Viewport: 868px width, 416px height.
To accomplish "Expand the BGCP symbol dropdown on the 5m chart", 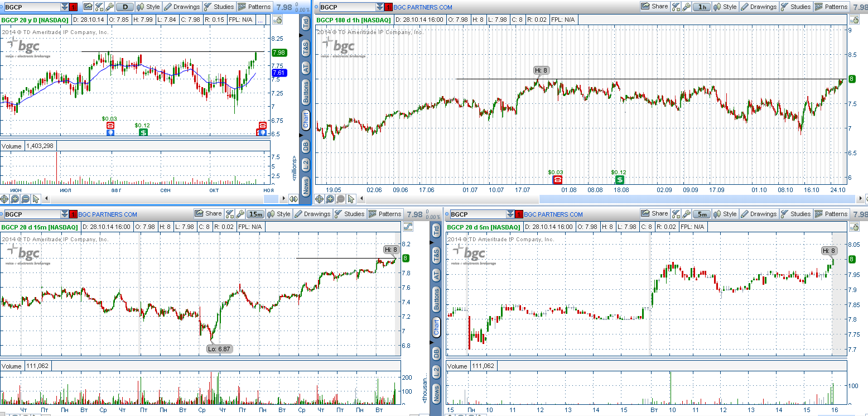I will coord(511,214).
